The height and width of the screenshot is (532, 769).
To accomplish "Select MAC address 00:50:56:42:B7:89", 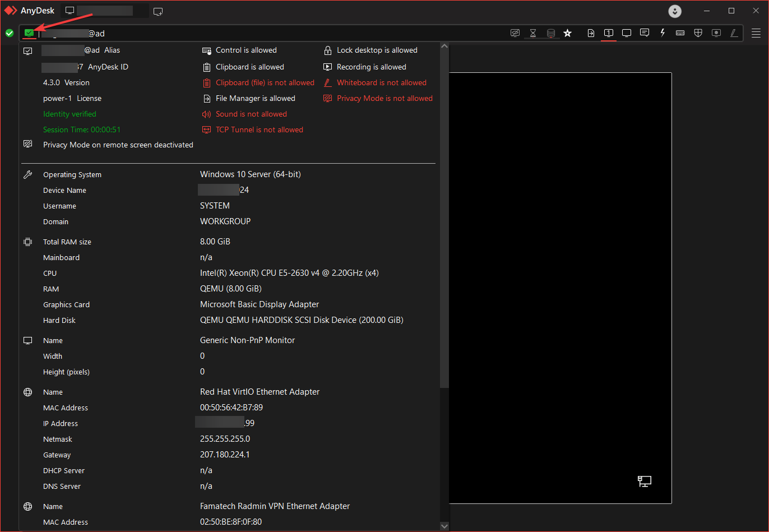I will (x=231, y=408).
